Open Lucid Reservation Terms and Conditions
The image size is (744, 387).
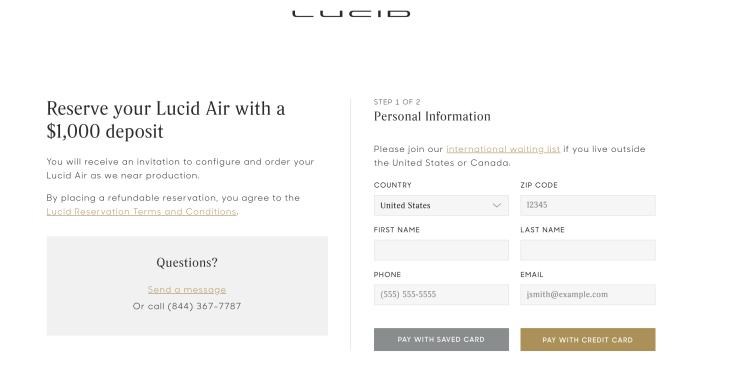tap(141, 212)
